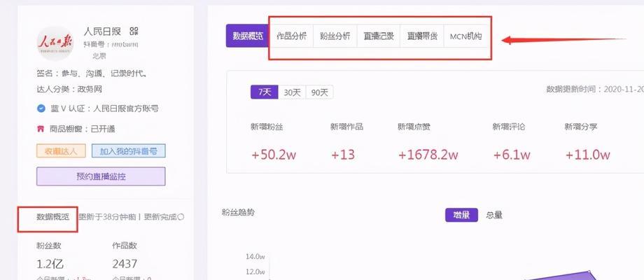Image resolution: width=644 pixels, height=280 pixels.
Task: Click the 人民日报 profile avatar
Action: pyautogui.click(x=55, y=43)
